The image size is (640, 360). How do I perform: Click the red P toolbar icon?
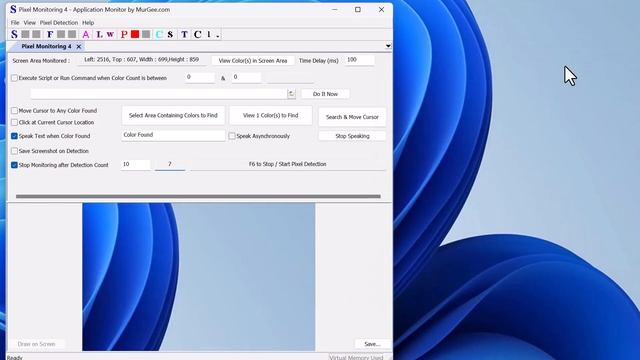tap(124, 34)
